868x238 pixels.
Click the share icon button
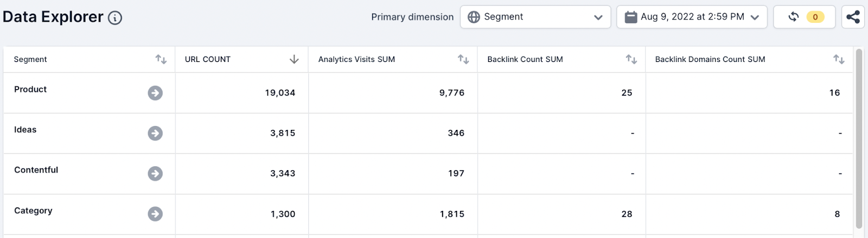(853, 17)
